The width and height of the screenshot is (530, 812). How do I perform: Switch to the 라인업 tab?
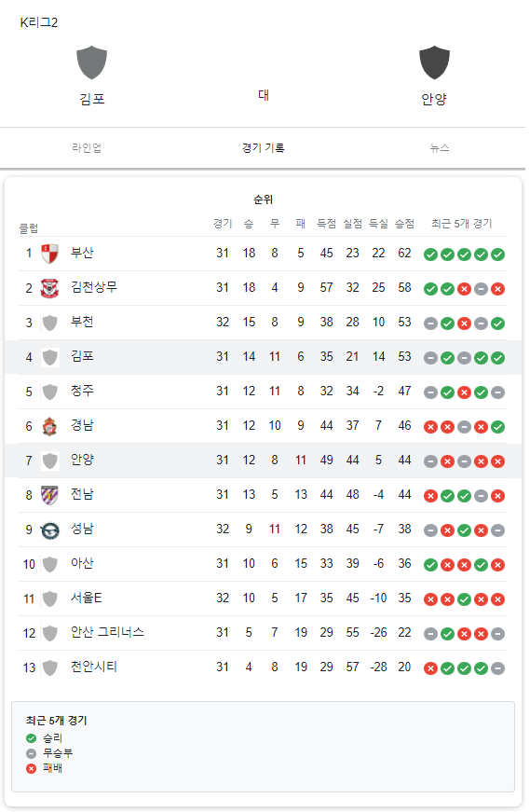(x=87, y=147)
